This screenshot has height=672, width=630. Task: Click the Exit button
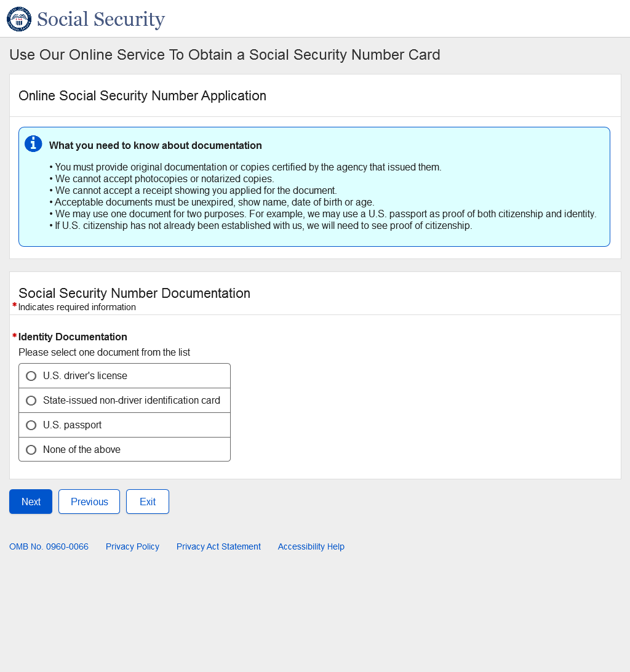click(148, 502)
